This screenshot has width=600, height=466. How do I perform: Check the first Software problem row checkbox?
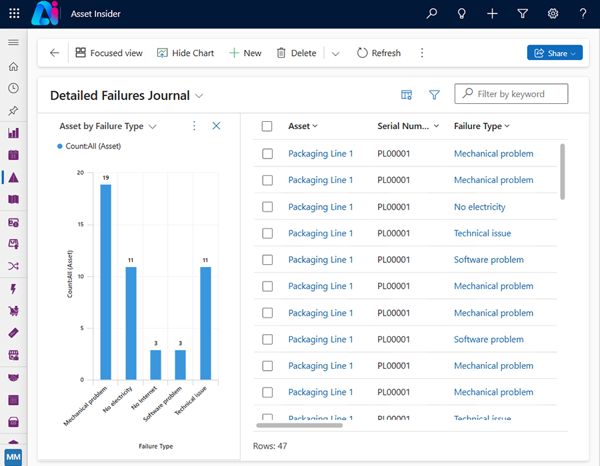click(267, 260)
